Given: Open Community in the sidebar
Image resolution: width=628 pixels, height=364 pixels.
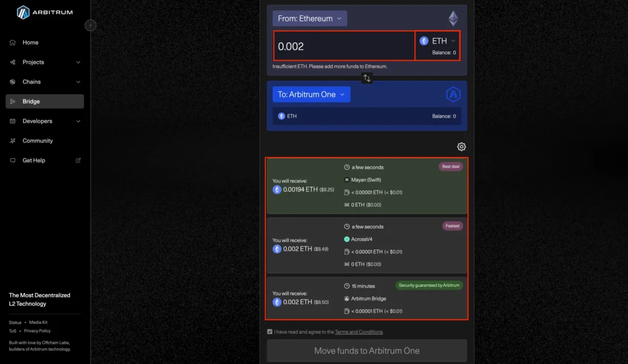Looking at the screenshot, I should 45,140.
